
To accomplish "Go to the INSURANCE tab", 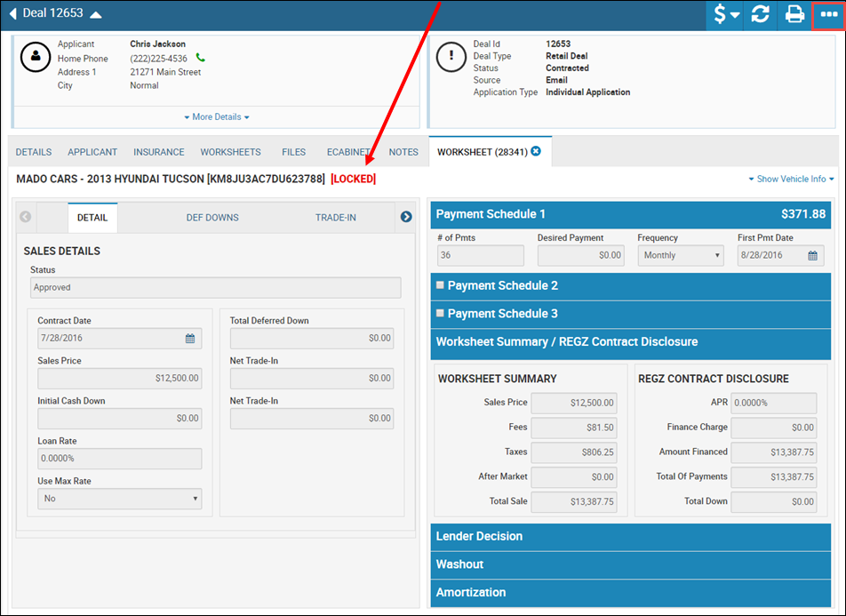I will coord(158,152).
